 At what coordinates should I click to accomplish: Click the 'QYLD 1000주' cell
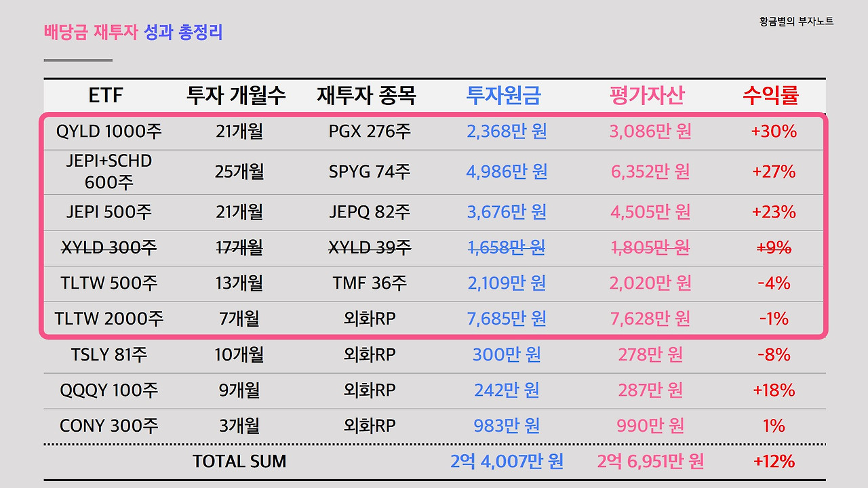(108, 131)
